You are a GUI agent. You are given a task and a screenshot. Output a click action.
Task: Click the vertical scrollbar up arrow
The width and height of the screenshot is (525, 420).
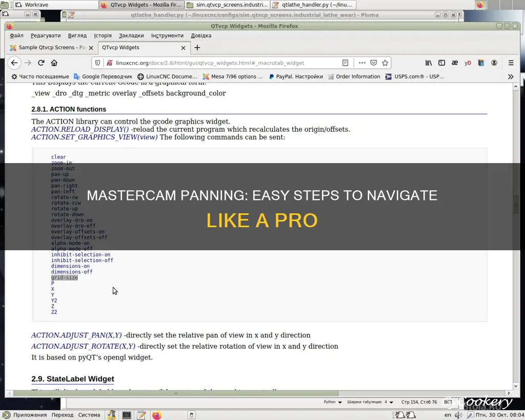click(516, 87)
